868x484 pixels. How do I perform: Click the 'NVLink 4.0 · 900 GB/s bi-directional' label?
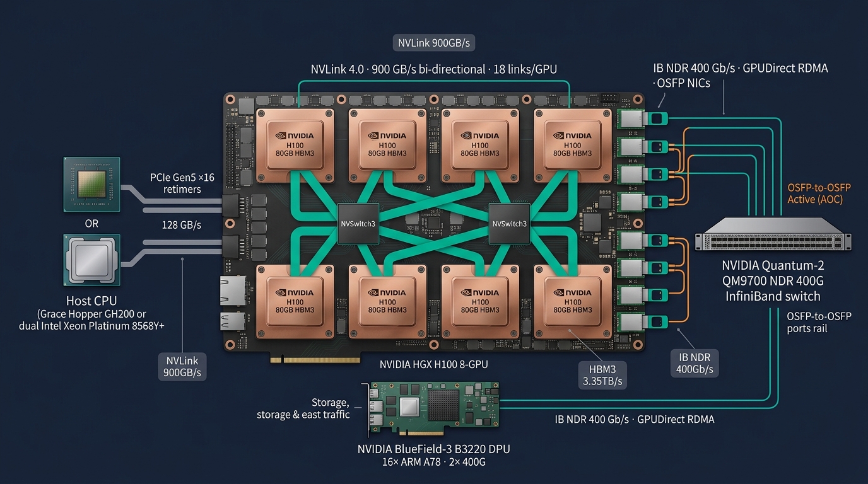[x=434, y=69]
